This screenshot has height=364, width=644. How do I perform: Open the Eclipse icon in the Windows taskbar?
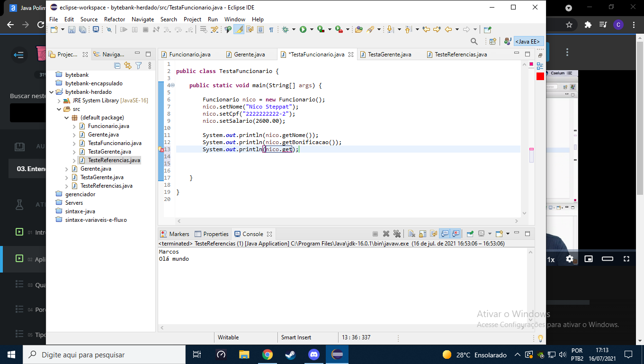(337, 355)
